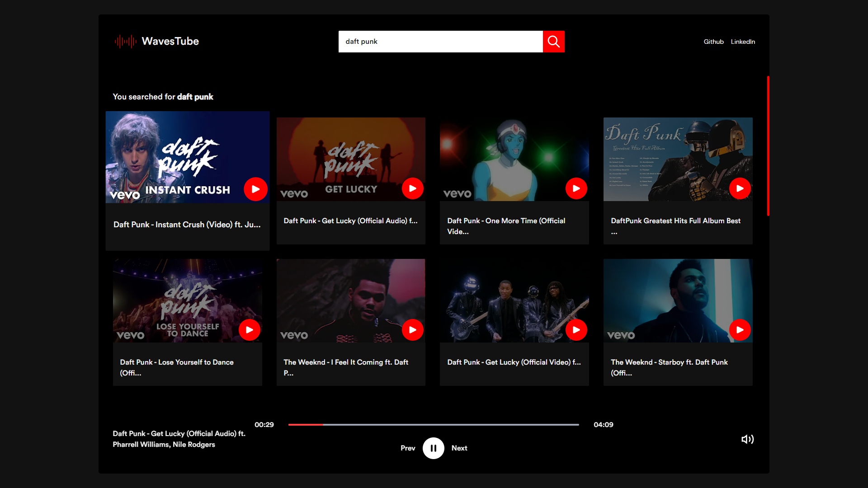This screenshot has width=868, height=488.
Task: Play DaftPunk Greatest Hits Full Album
Action: (740, 188)
